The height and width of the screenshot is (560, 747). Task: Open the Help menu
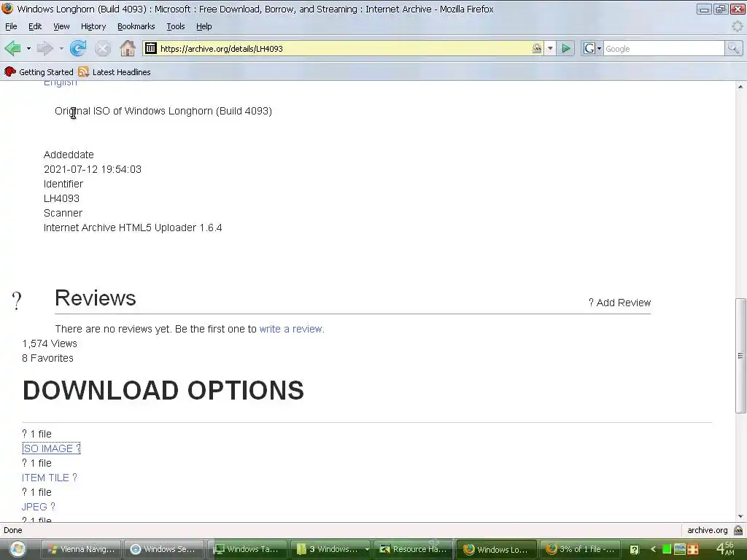tap(204, 26)
